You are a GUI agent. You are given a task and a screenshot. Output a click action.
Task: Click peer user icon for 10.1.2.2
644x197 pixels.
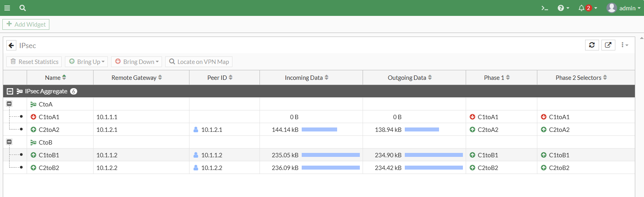196,168
